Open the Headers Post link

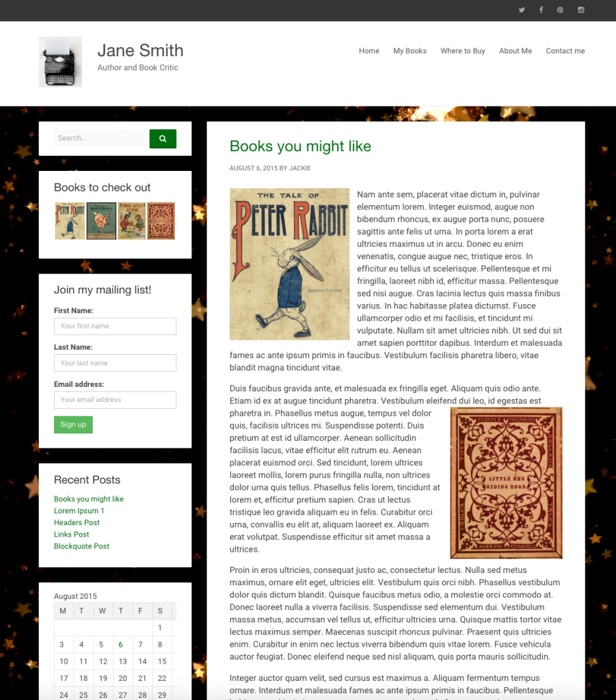tap(77, 522)
